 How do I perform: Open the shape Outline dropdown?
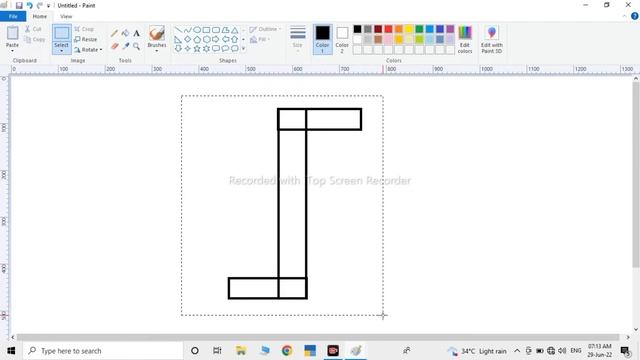(x=265, y=29)
